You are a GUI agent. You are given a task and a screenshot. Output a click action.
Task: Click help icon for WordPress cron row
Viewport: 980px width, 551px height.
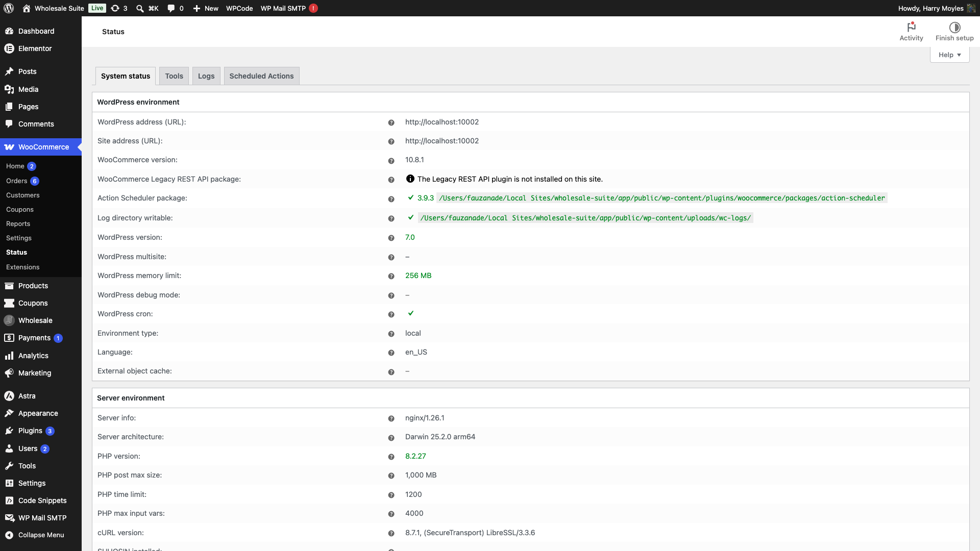pyautogui.click(x=391, y=314)
